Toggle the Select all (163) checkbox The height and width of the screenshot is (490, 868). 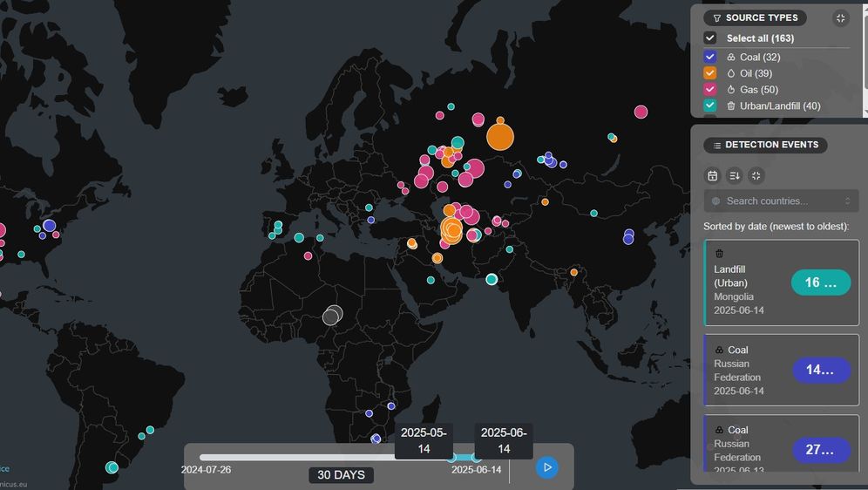710,38
